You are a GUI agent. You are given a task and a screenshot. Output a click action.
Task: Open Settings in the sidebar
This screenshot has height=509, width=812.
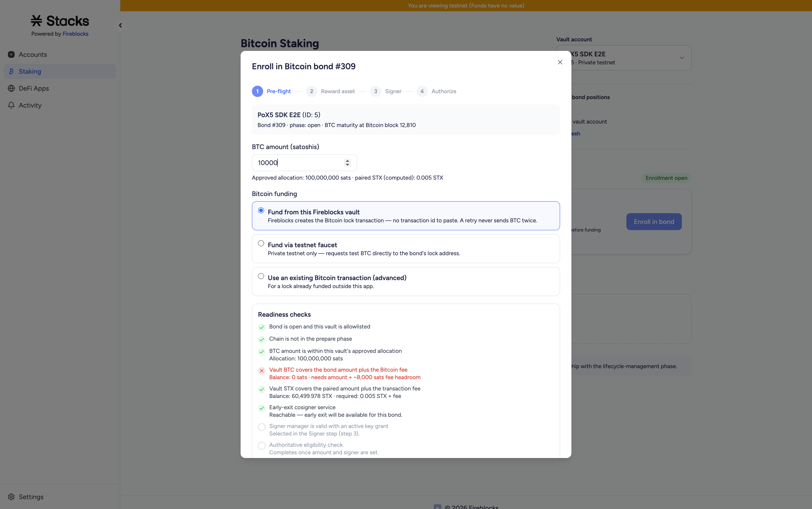pyautogui.click(x=60, y=497)
